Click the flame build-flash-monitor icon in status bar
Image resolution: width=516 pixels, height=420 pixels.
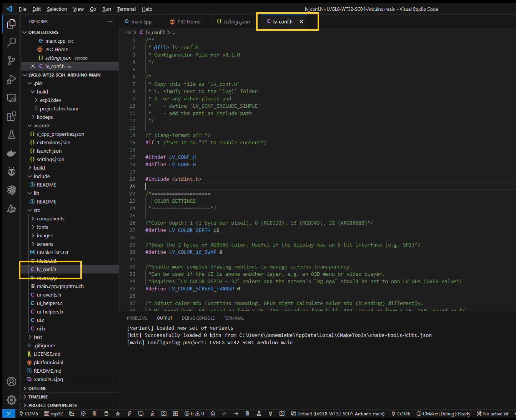[152, 414]
